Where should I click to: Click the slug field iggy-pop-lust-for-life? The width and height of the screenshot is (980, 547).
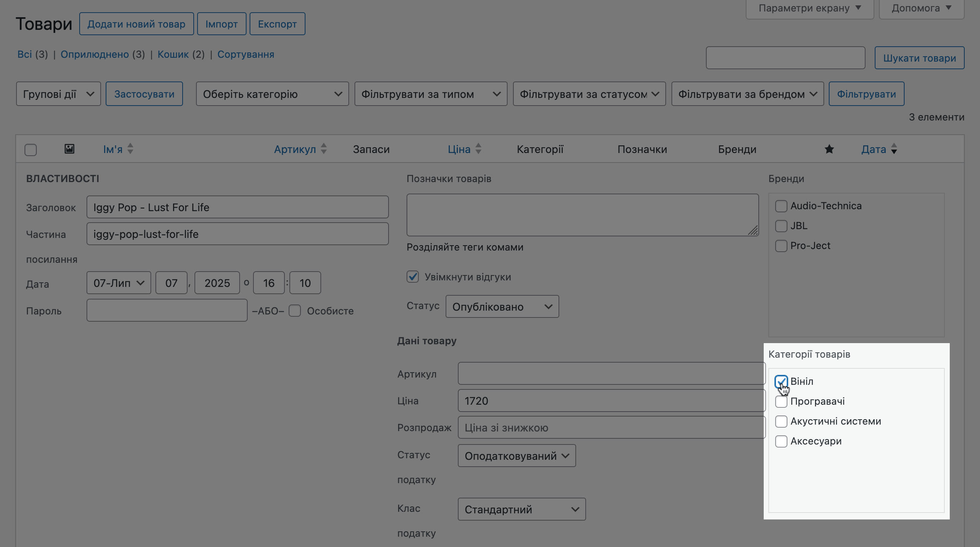238,234
